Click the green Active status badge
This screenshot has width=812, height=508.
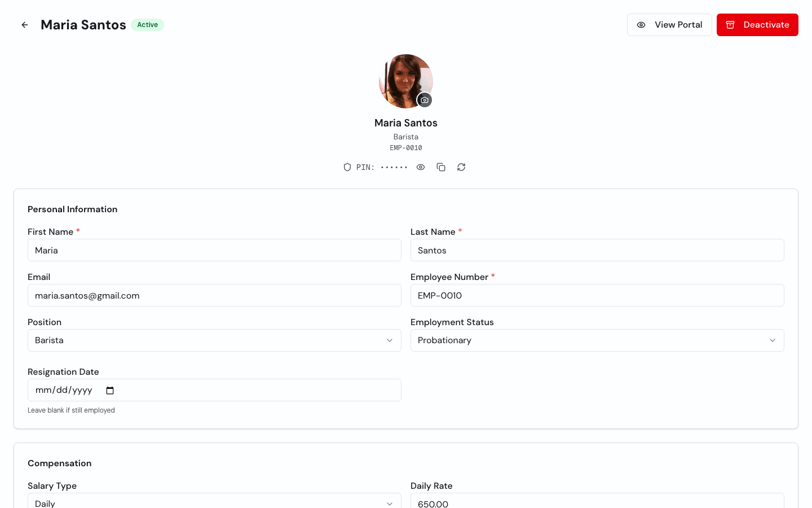147,25
